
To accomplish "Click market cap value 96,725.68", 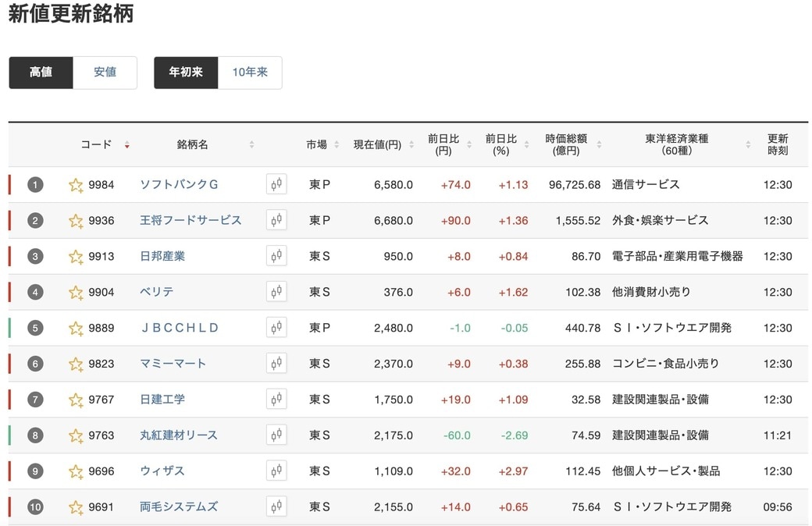I will click(575, 185).
